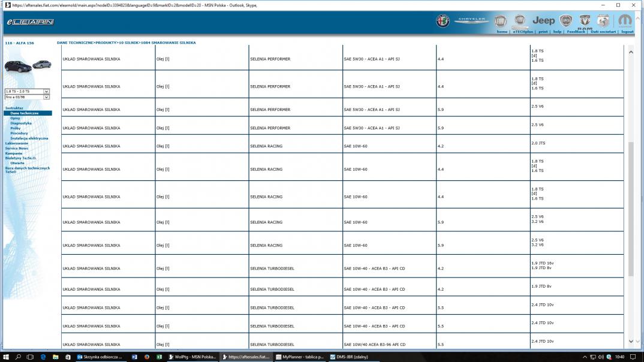The width and height of the screenshot is (644, 362).
Task: Click the inner table scrollbar thumb
Action: (x=631, y=209)
